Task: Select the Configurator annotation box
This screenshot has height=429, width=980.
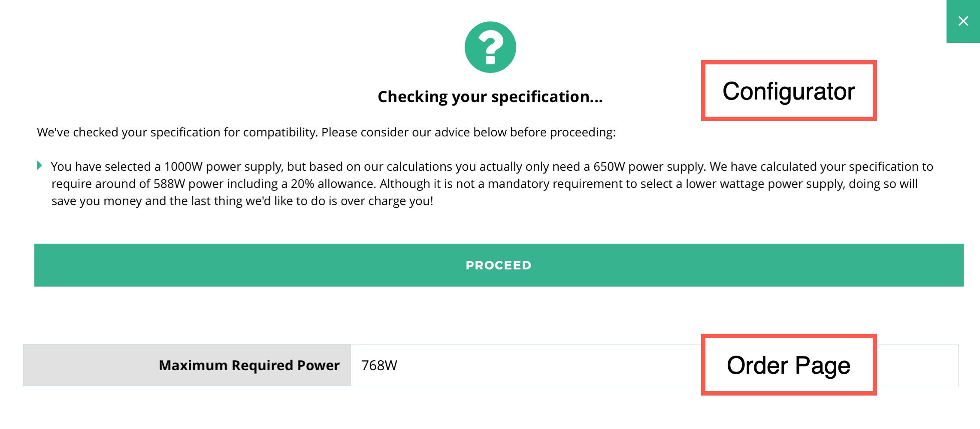Action: tap(789, 91)
